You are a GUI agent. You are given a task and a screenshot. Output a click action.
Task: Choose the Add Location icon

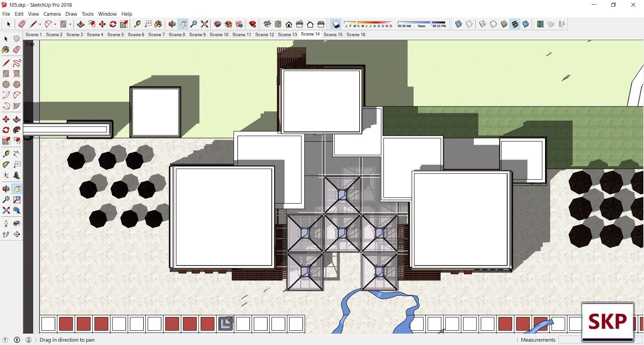point(540,24)
